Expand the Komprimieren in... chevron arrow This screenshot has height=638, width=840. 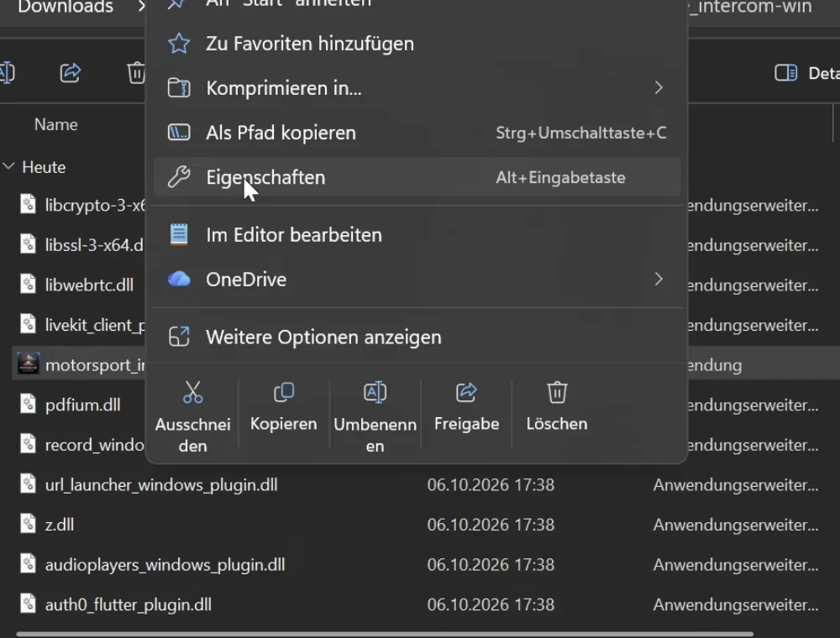pos(659,88)
